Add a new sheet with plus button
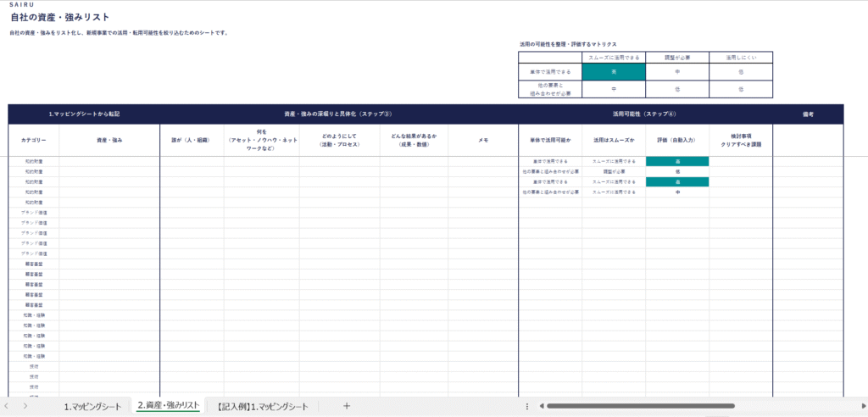This screenshot has height=417, width=868. pyautogui.click(x=347, y=406)
